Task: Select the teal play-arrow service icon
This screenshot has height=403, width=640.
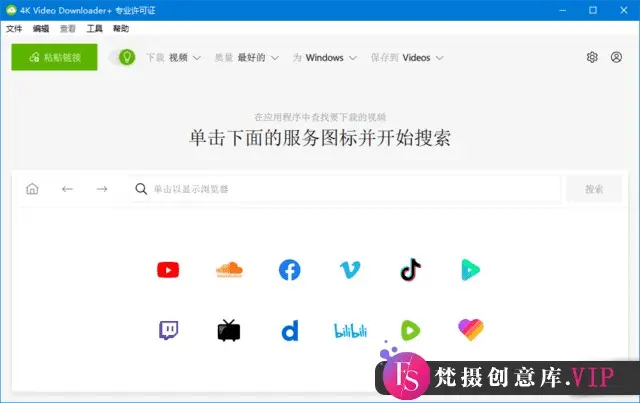Action: coord(471,270)
